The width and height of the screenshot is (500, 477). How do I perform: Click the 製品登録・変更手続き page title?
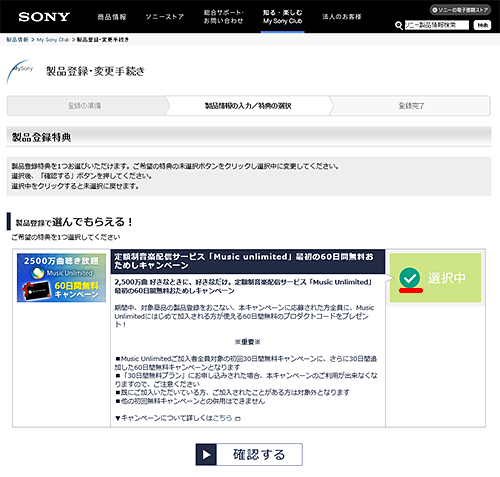coord(95,71)
